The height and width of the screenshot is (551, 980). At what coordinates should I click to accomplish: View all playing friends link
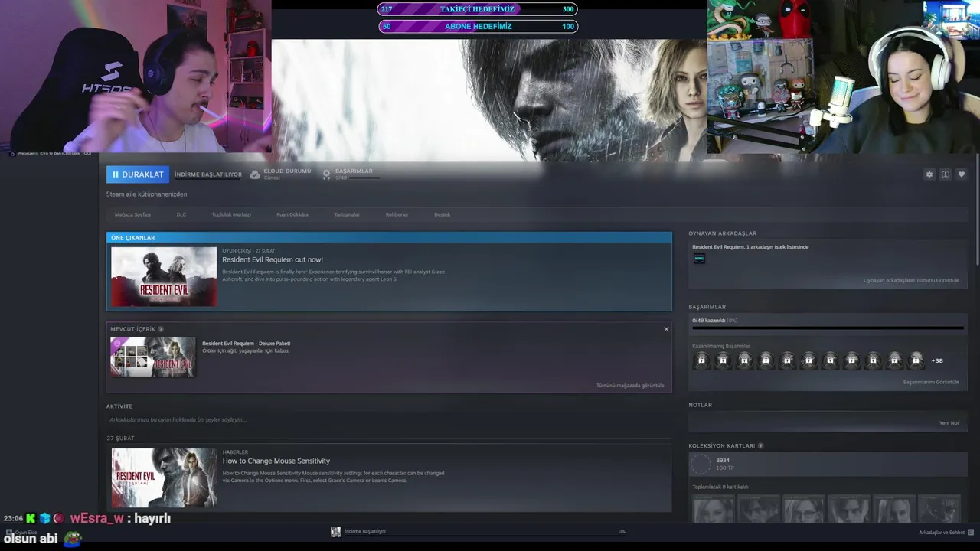[911, 280]
